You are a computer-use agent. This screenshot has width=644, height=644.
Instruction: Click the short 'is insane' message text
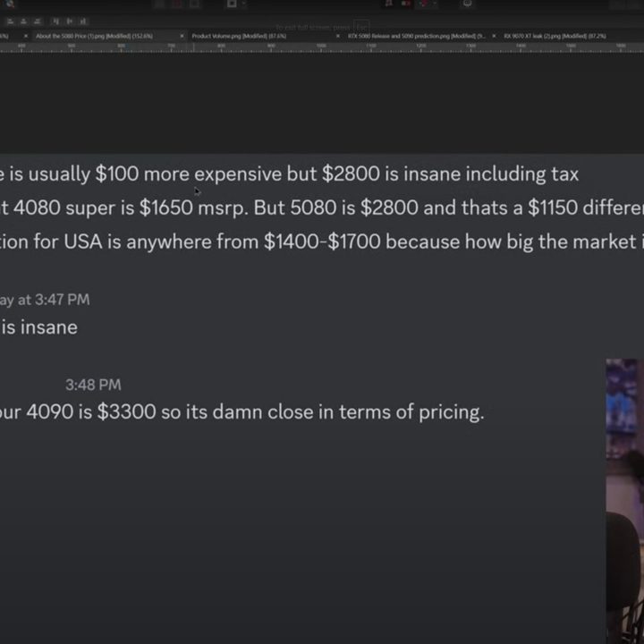tap(39, 327)
